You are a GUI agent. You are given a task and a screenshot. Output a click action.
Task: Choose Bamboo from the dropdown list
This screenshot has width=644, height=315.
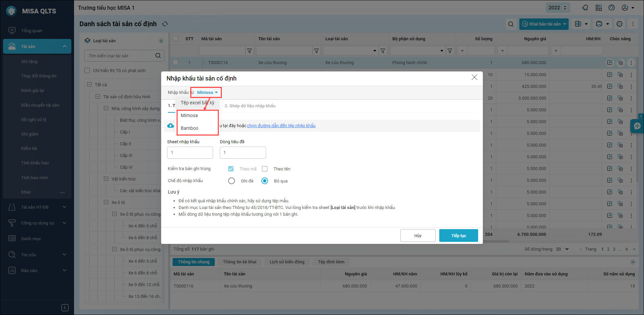(x=197, y=128)
